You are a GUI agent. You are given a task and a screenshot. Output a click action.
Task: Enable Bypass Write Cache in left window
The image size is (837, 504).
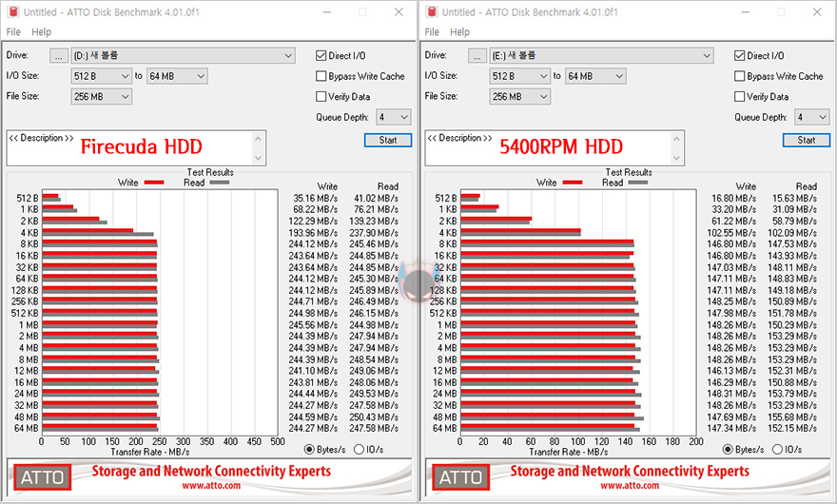click(321, 76)
